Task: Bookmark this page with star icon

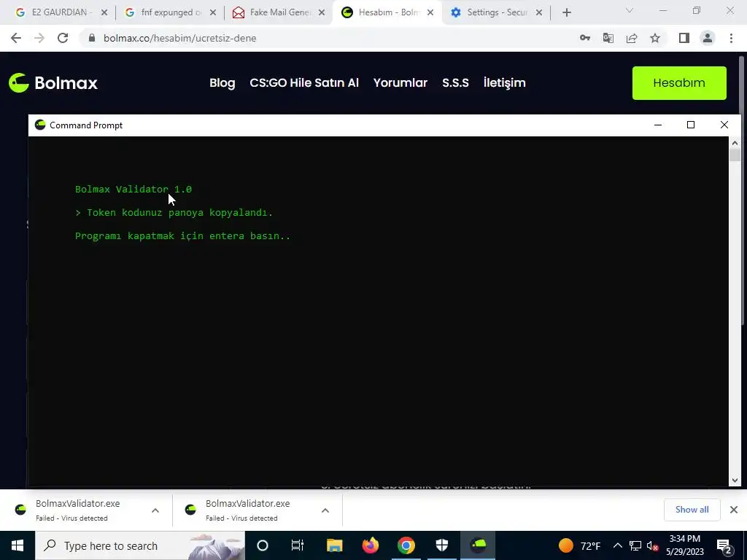Action: [655, 38]
